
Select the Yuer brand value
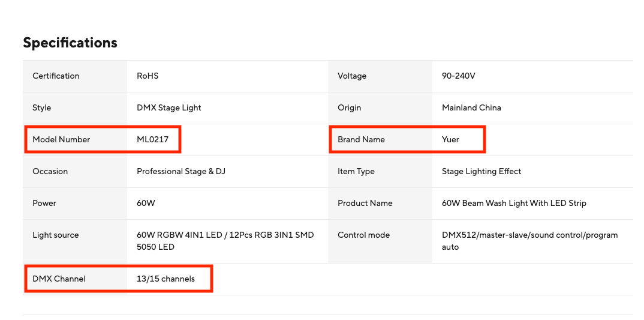click(450, 139)
